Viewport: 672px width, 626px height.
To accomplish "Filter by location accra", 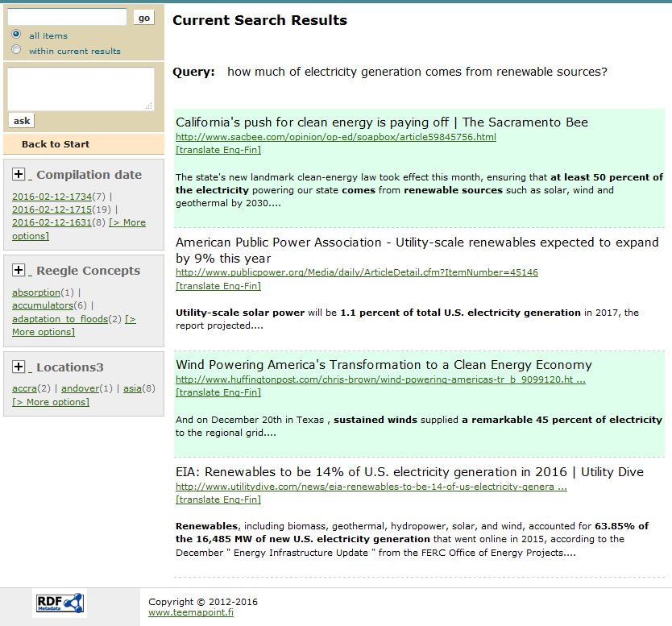I will (x=24, y=388).
